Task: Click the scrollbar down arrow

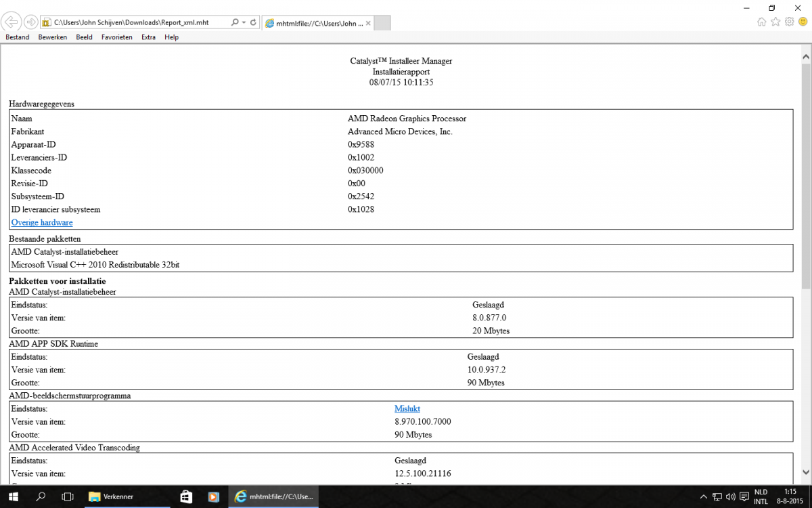Action: (x=806, y=472)
